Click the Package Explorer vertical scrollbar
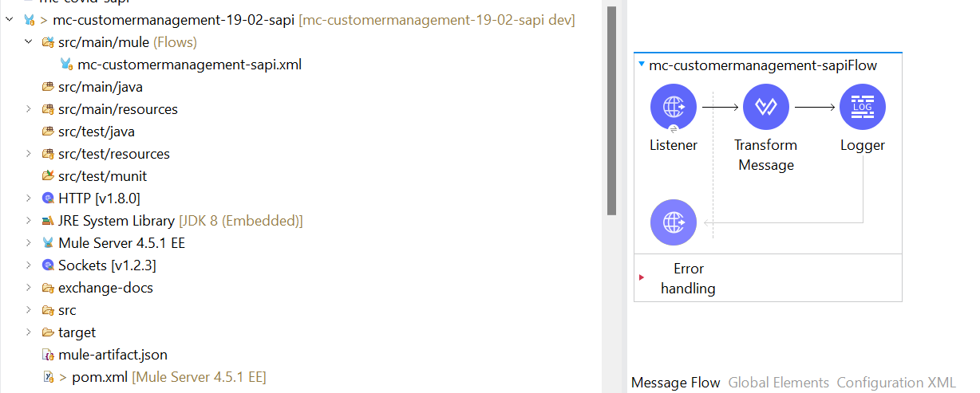Screen dimensions: 980x393 coord(611,112)
